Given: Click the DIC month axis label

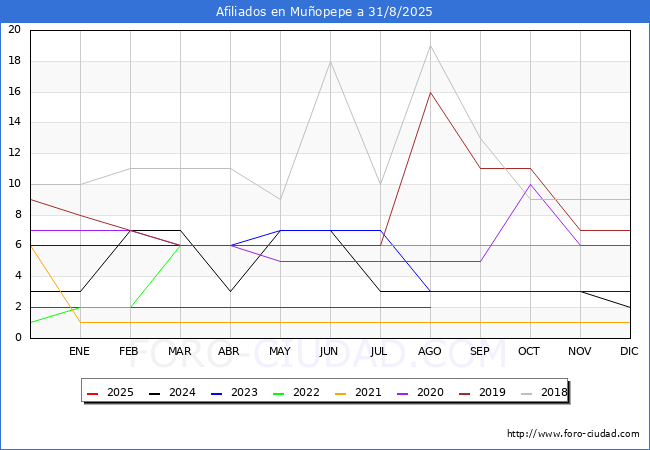Looking at the screenshot, I should coord(629,352).
